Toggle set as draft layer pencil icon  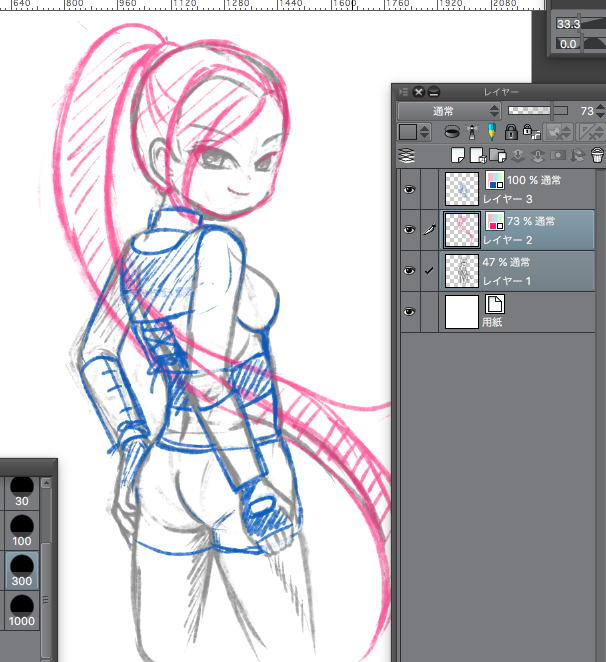(x=491, y=132)
